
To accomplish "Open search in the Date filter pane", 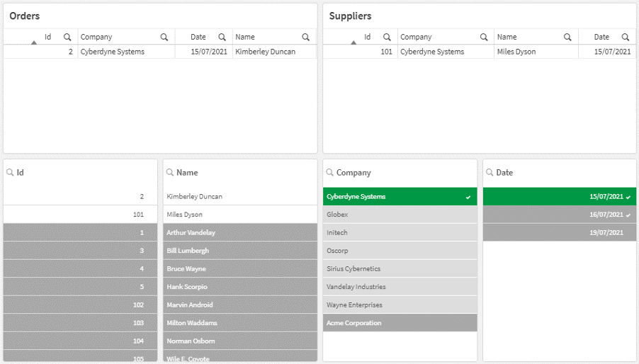I will [x=490, y=173].
